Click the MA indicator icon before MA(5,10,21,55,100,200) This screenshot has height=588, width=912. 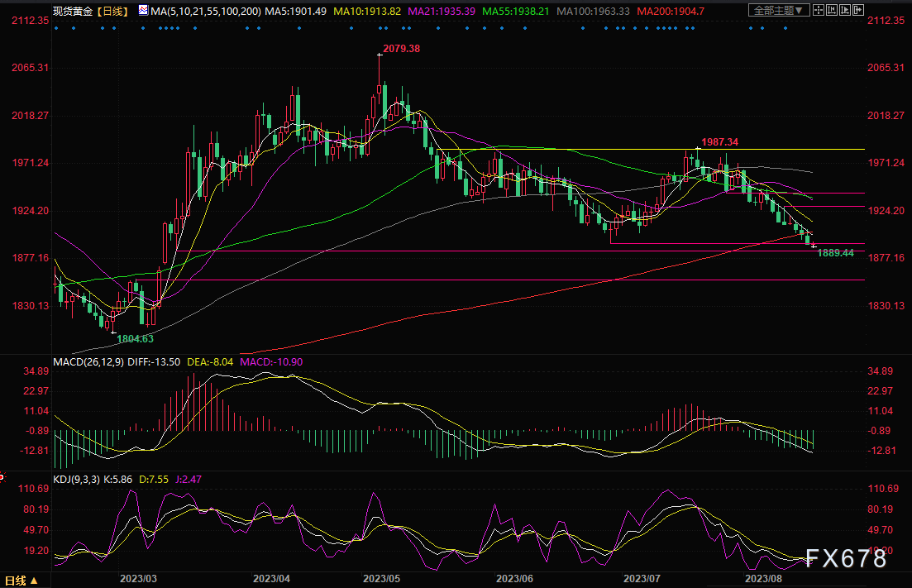(x=144, y=11)
